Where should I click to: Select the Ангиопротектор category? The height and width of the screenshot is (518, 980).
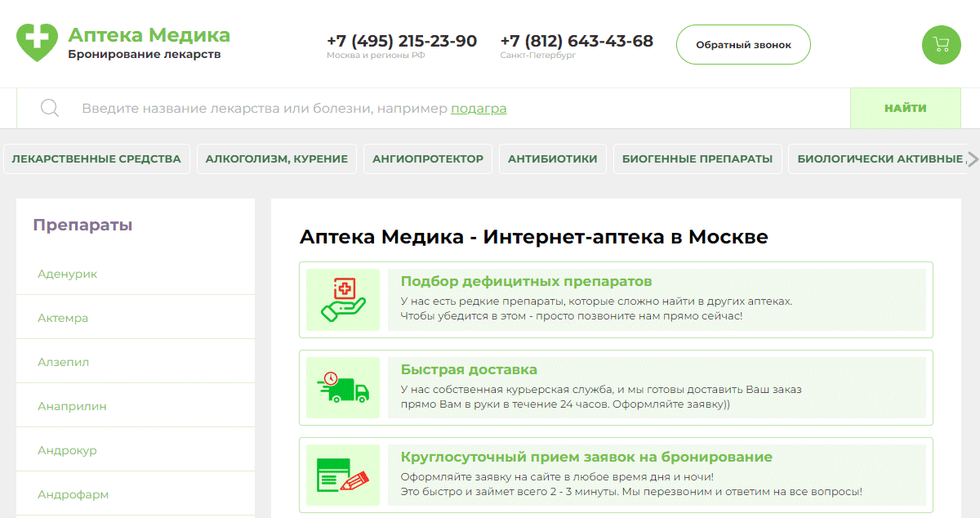tap(428, 159)
